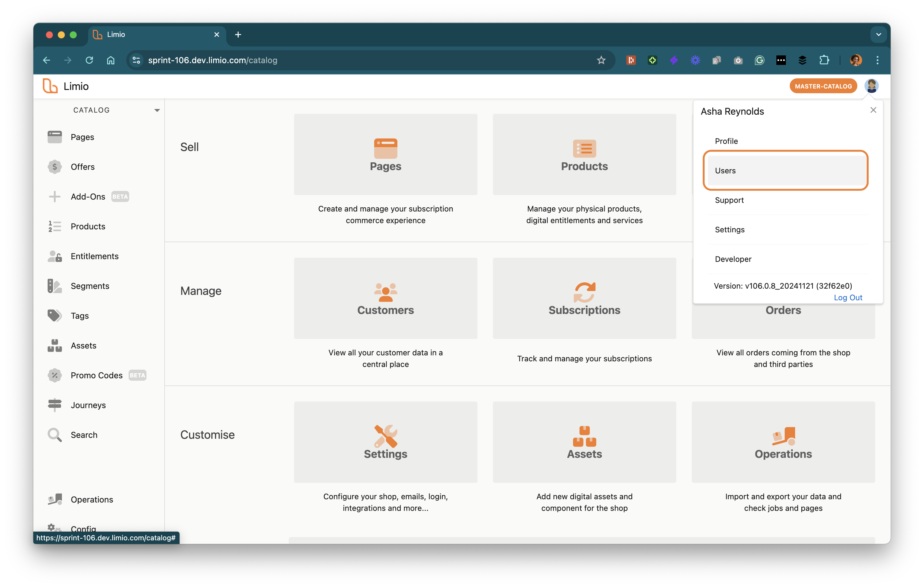The width and height of the screenshot is (924, 588).
Task: Open the Settings card in Customise
Action: tap(385, 442)
